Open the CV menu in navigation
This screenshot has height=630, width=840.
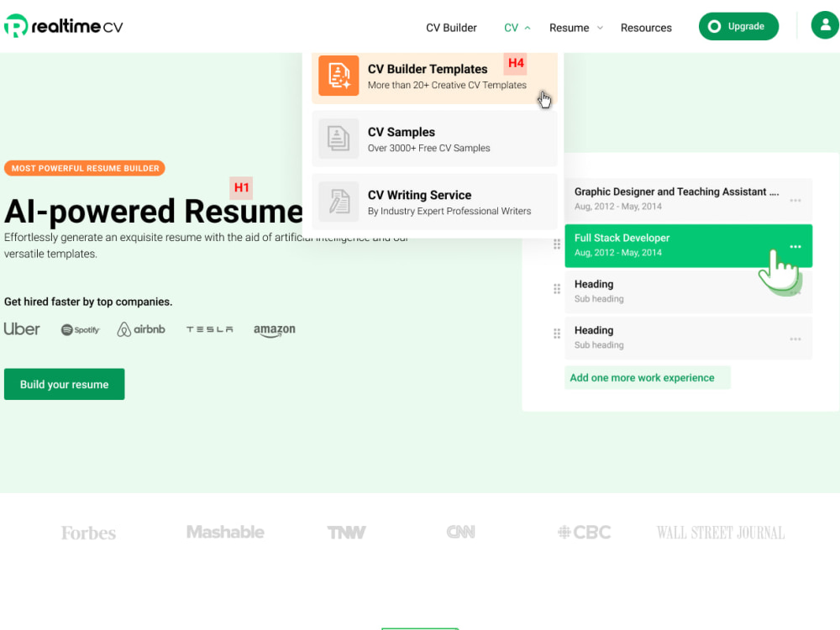coord(511,28)
